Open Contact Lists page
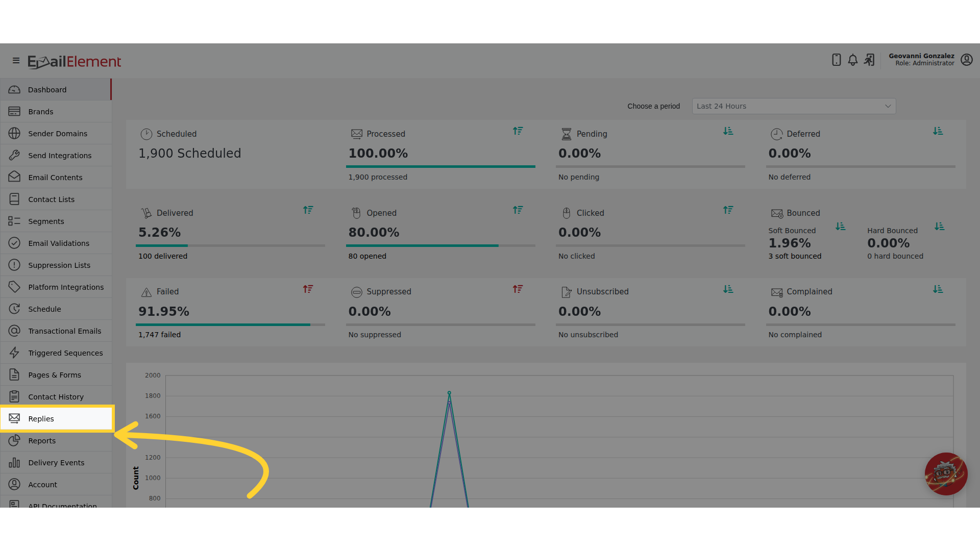Screen dimensions: 980x551 coord(56,199)
